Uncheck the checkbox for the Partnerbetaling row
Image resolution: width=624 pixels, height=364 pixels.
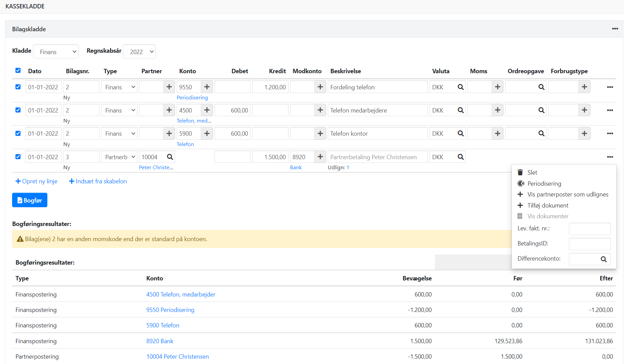(x=18, y=157)
